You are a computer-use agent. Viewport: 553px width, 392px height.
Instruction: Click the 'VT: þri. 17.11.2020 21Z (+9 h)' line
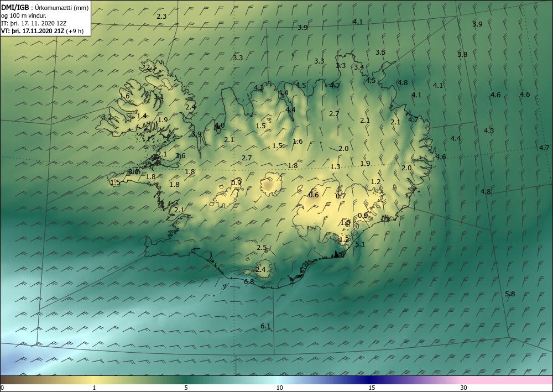(43, 31)
